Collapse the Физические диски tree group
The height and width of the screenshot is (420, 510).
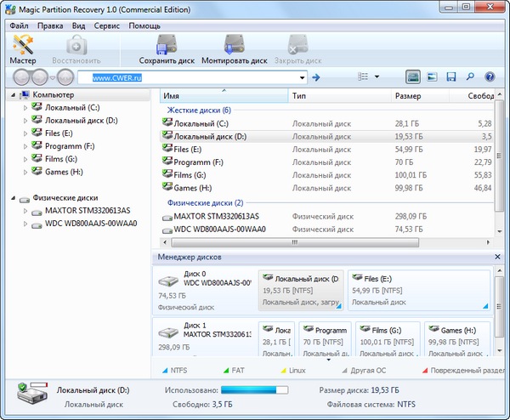tap(14, 198)
